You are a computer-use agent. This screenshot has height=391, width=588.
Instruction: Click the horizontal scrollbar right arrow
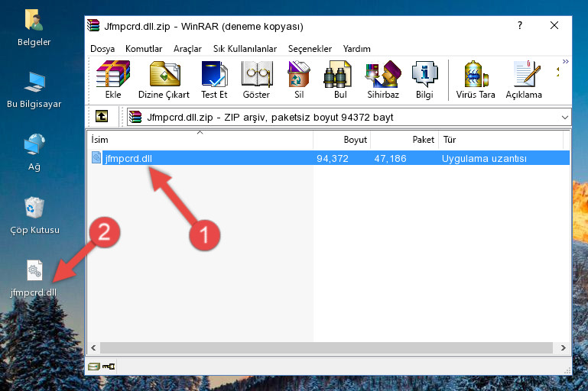[x=563, y=347]
